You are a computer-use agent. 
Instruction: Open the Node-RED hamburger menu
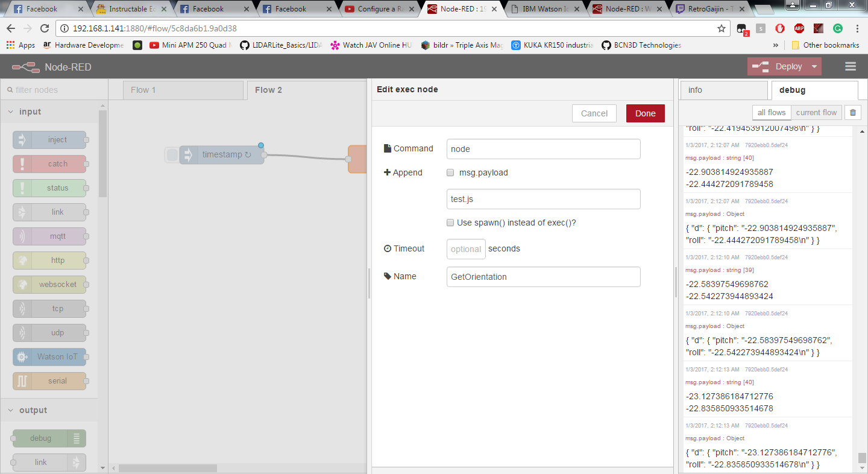[x=851, y=67]
